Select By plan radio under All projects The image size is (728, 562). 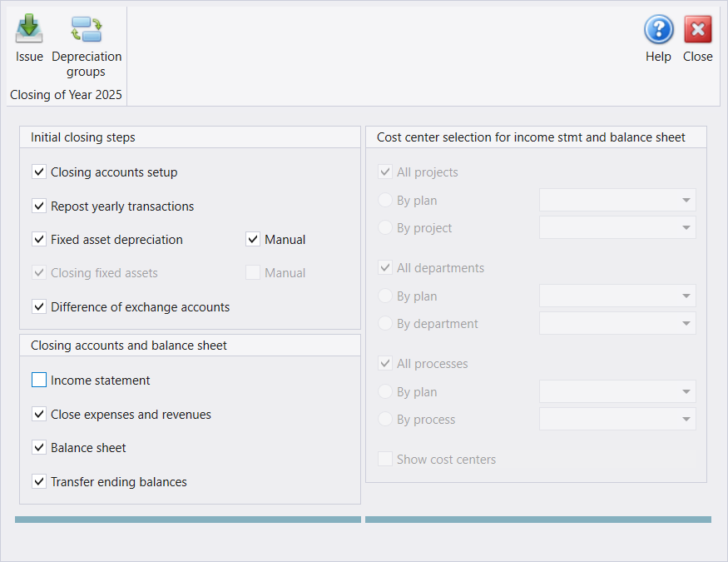(385, 200)
